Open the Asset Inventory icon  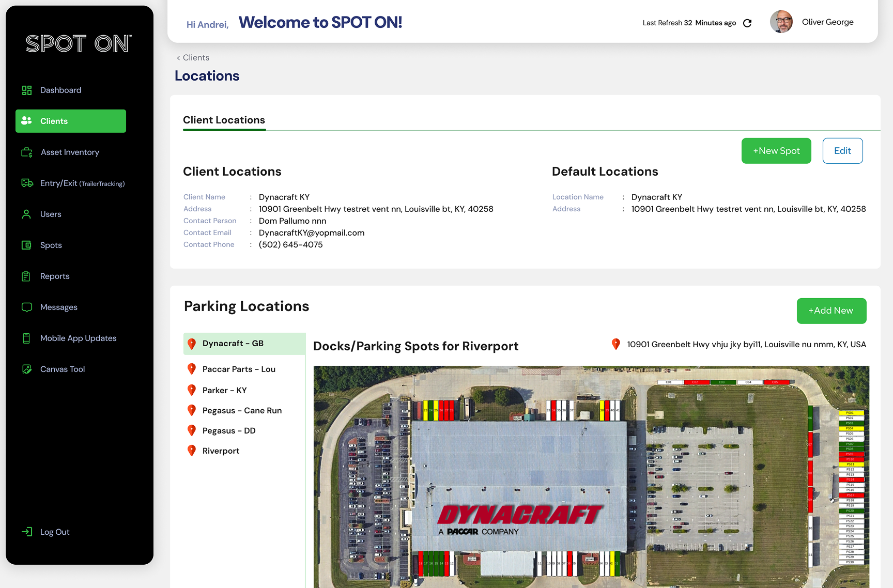click(x=27, y=152)
